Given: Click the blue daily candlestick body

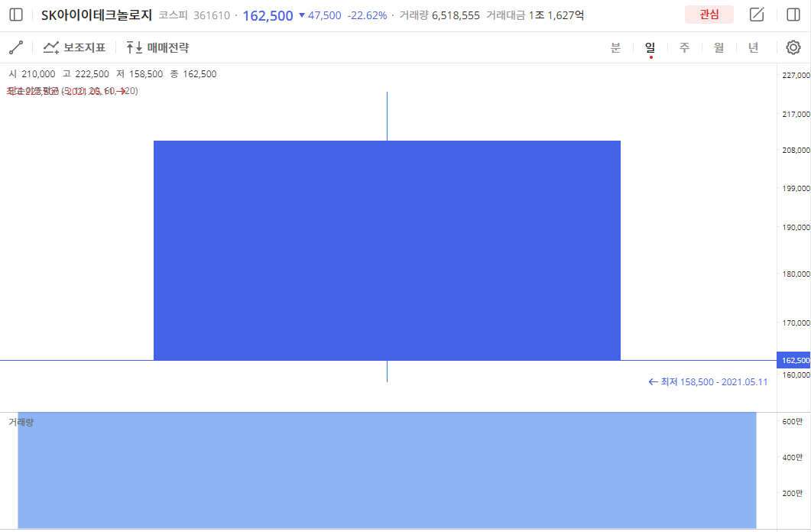Looking at the screenshot, I should (x=387, y=250).
